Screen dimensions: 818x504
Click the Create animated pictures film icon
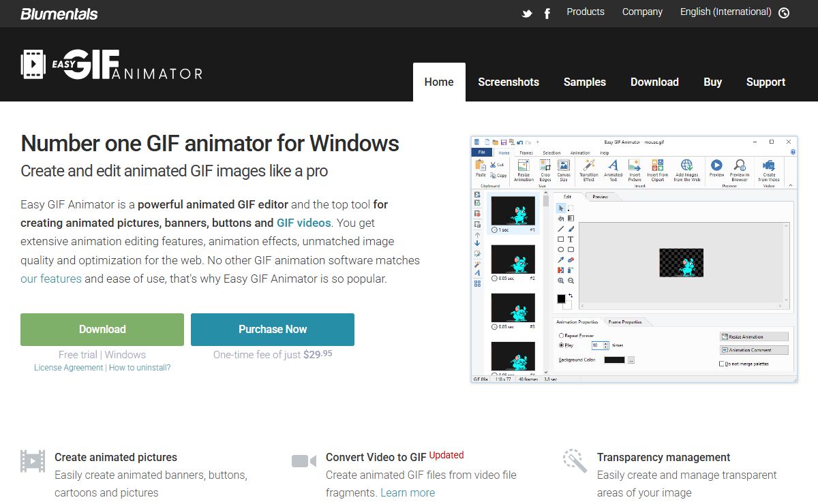coord(33,461)
